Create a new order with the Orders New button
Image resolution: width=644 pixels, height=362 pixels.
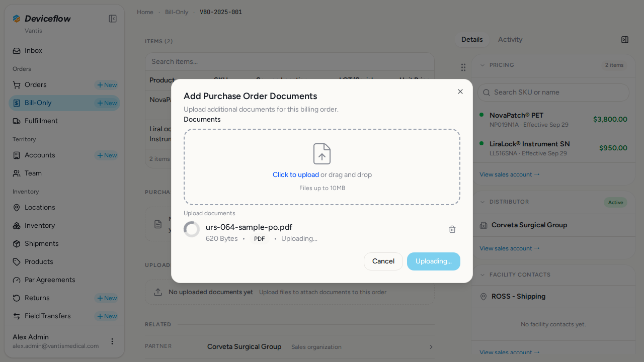pos(107,85)
